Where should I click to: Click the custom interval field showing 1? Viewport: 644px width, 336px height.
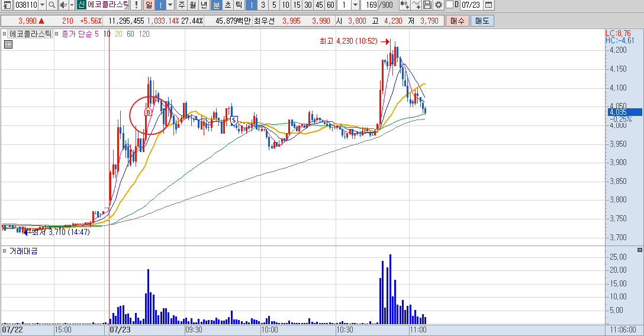(x=344, y=5)
